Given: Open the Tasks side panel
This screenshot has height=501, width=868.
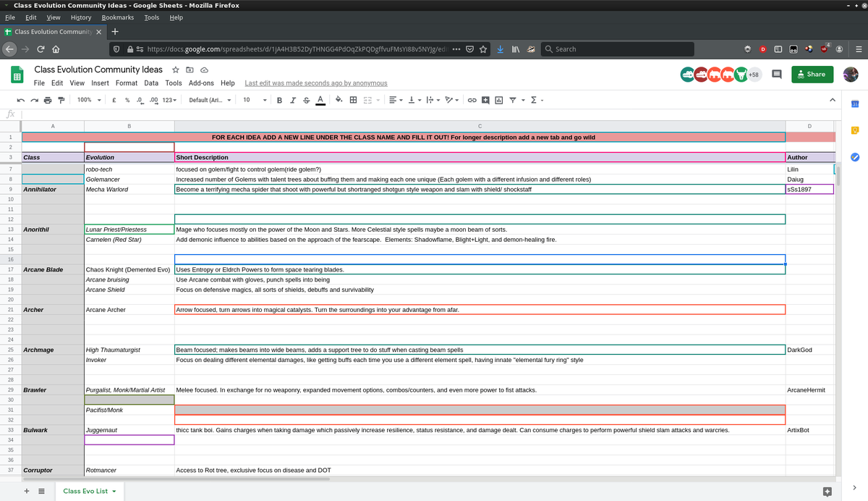Looking at the screenshot, I should click(854, 156).
